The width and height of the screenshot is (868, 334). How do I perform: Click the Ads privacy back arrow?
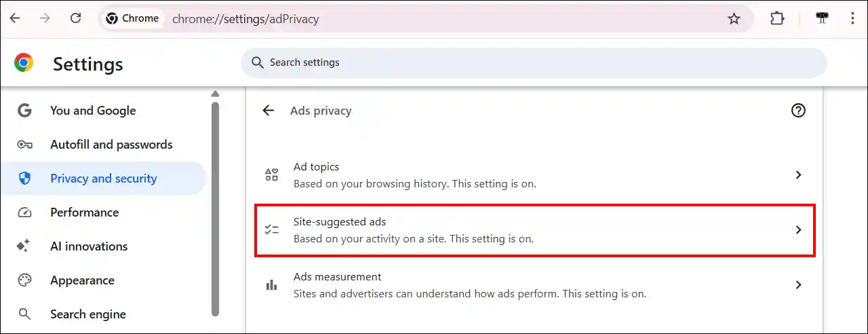pyautogui.click(x=269, y=111)
